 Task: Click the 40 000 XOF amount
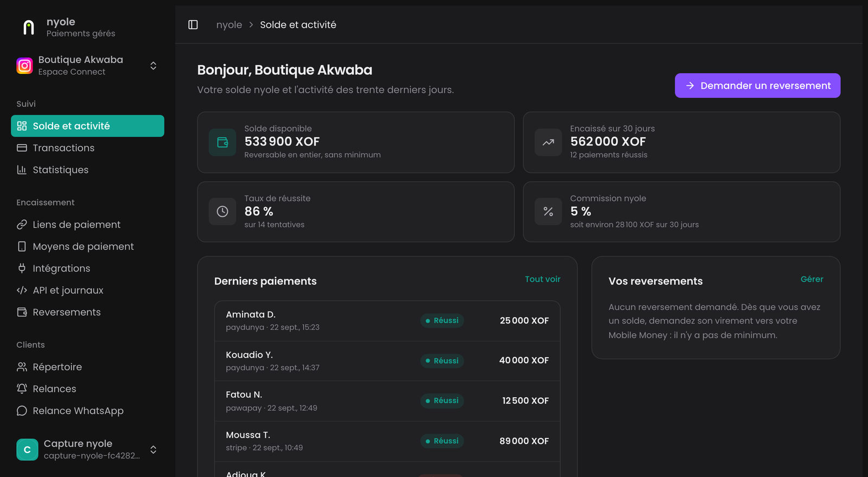[x=524, y=361]
